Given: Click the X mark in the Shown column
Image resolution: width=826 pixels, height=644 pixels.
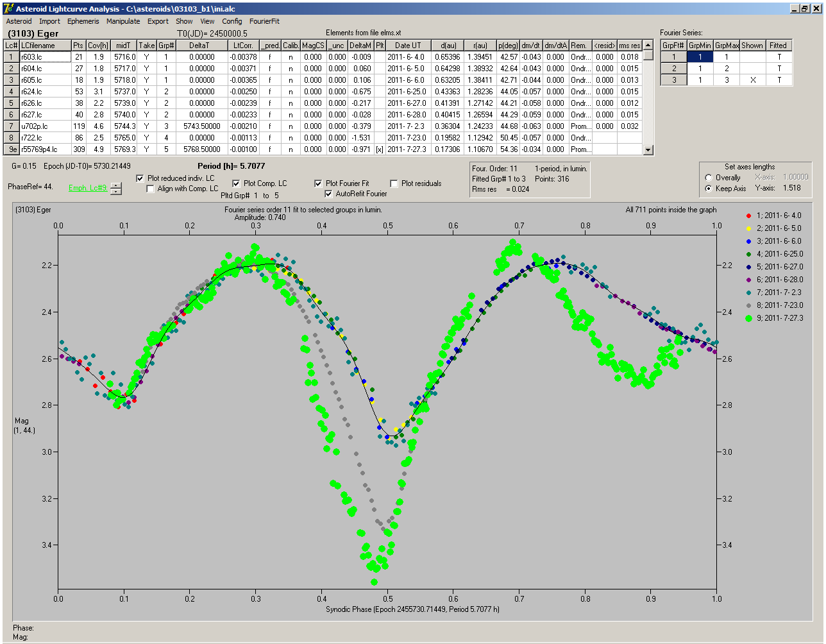Looking at the screenshot, I should click(752, 80).
